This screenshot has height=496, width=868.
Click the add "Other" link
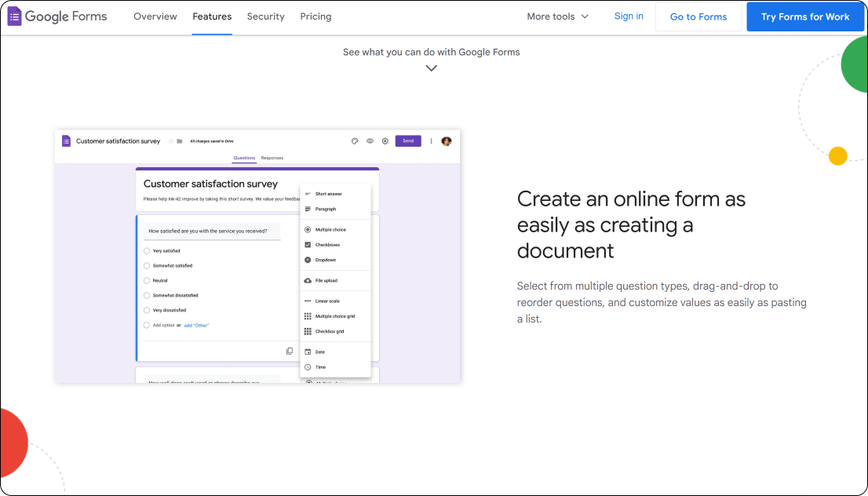coord(196,326)
